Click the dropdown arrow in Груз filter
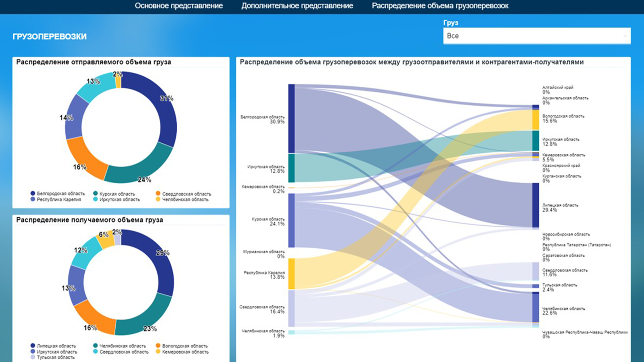The width and height of the screenshot is (644, 362). (625, 36)
